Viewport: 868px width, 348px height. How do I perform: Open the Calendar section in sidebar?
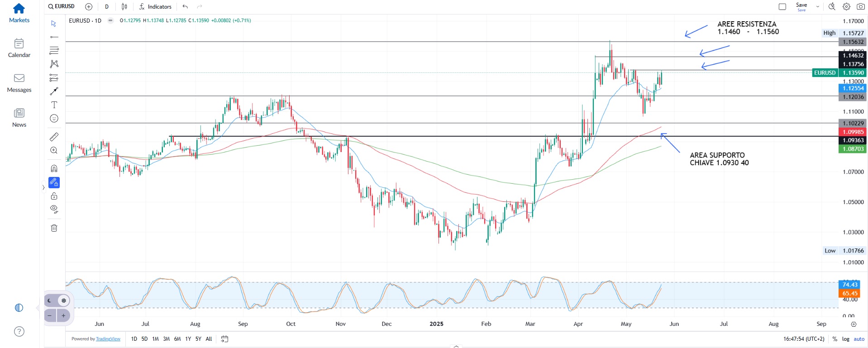(x=19, y=48)
